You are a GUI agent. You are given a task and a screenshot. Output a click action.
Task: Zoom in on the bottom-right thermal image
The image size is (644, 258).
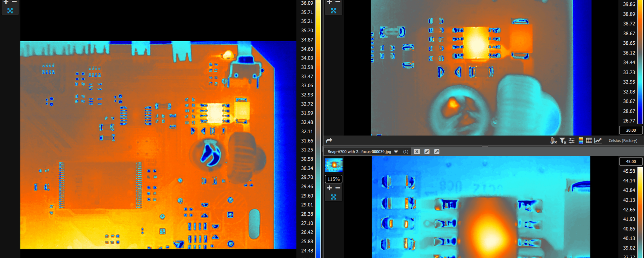click(x=329, y=188)
